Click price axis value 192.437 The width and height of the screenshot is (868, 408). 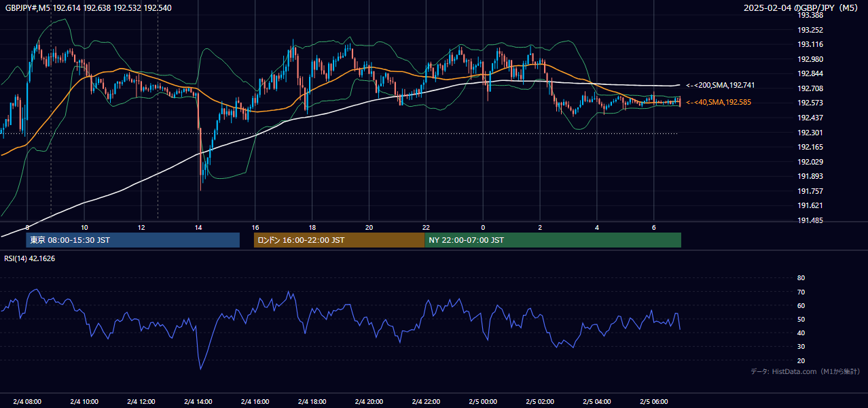pyautogui.click(x=810, y=118)
